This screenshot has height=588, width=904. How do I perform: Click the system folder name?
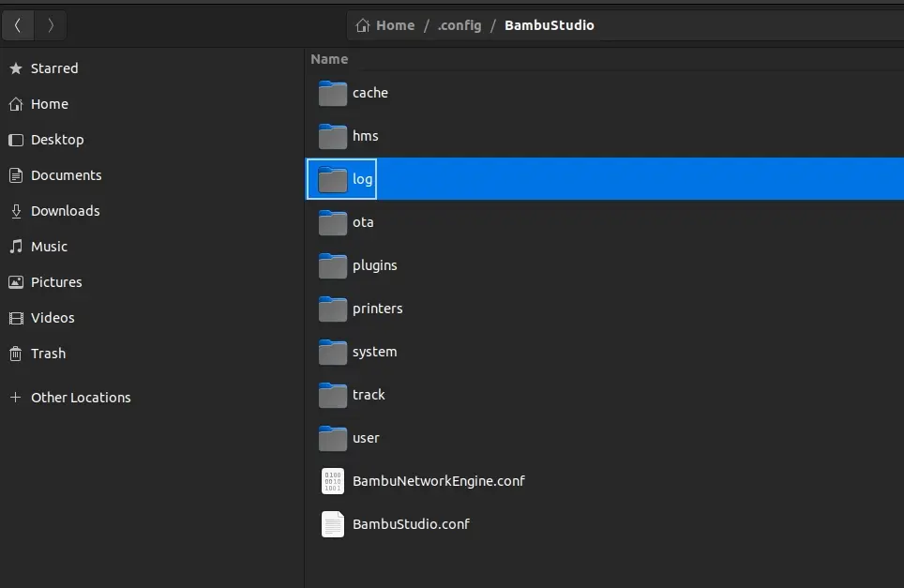[x=375, y=353]
